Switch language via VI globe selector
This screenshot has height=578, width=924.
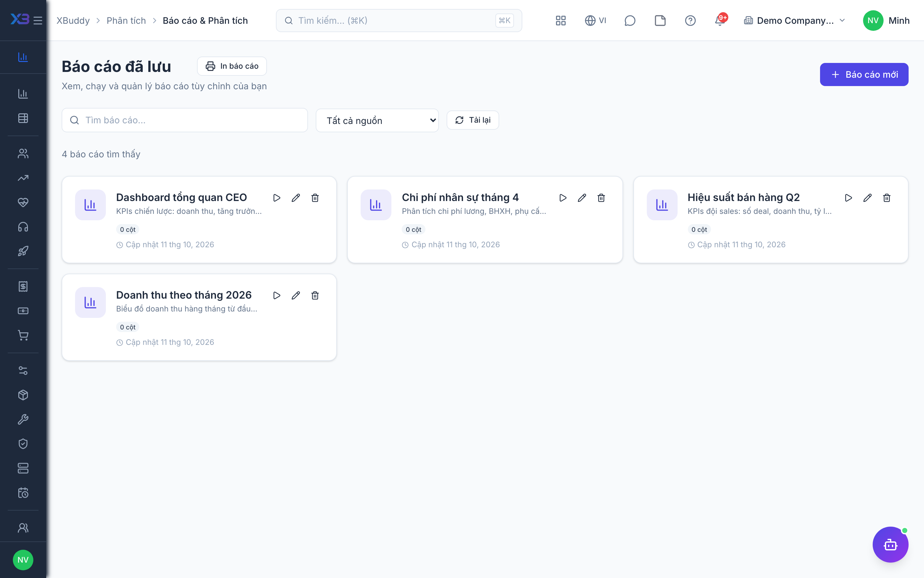pyautogui.click(x=596, y=21)
